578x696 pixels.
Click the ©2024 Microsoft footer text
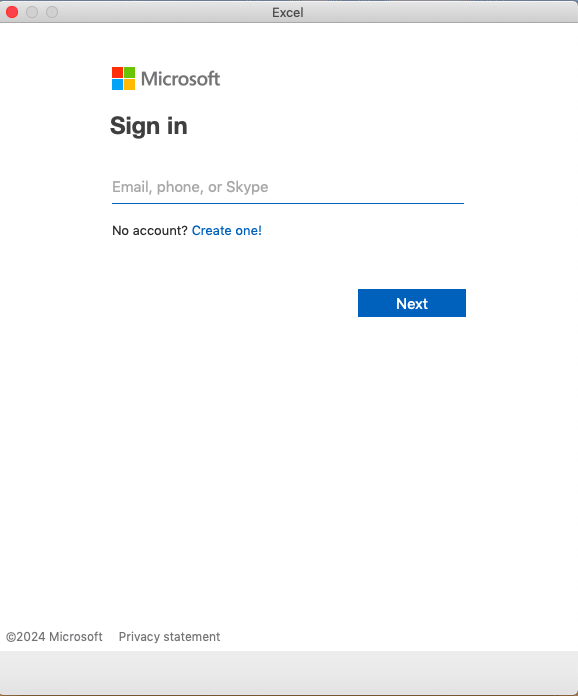(x=54, y=637)
